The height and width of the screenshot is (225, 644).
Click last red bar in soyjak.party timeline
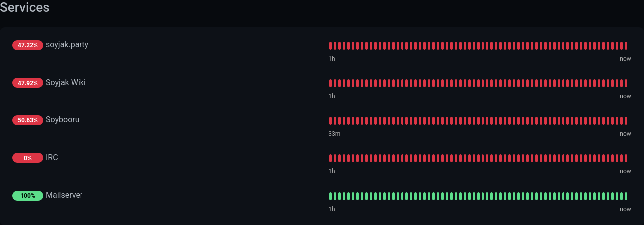pos(626,46)
